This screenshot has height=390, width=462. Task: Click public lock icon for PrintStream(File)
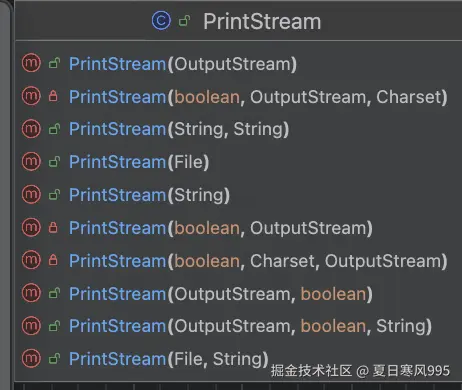(x=54, y=162)
